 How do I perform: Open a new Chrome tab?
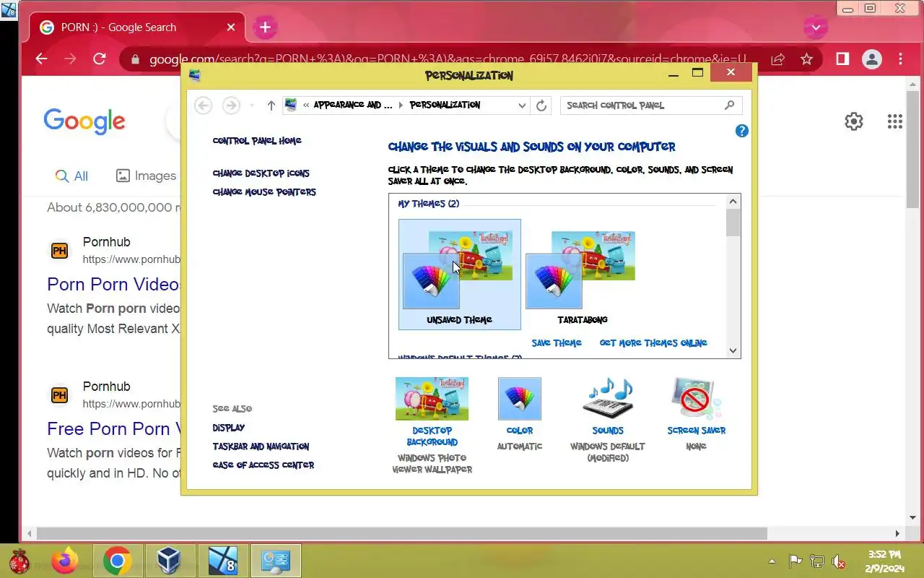point(265,27)
